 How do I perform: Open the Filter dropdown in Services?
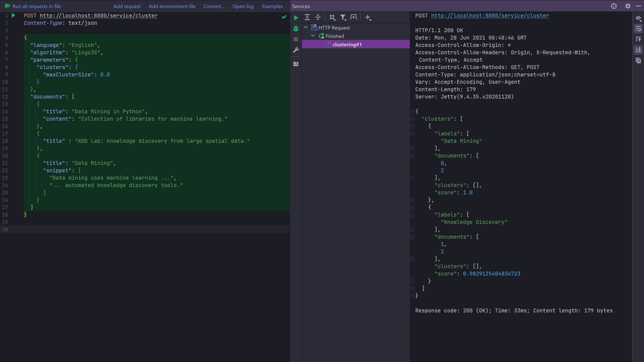coord(343,17)
